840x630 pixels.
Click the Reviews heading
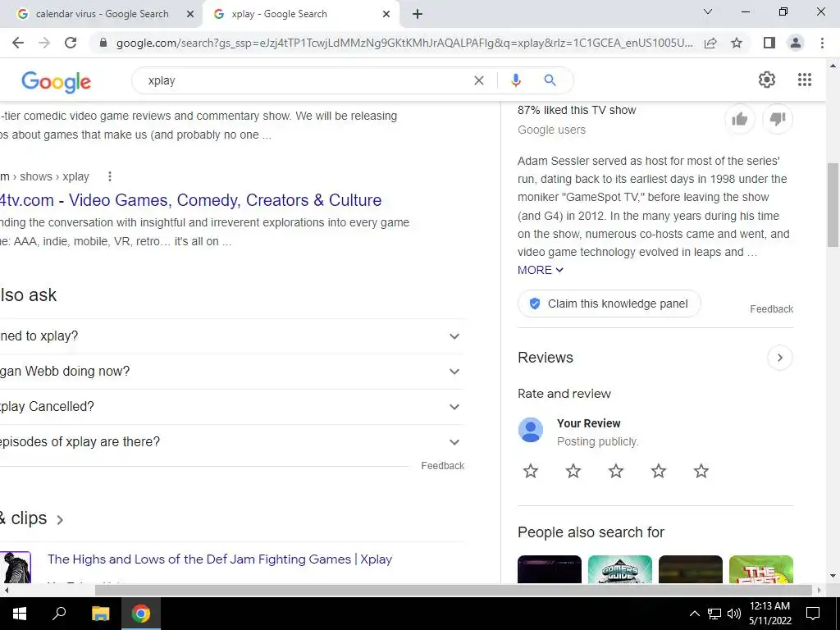point(546,358)
